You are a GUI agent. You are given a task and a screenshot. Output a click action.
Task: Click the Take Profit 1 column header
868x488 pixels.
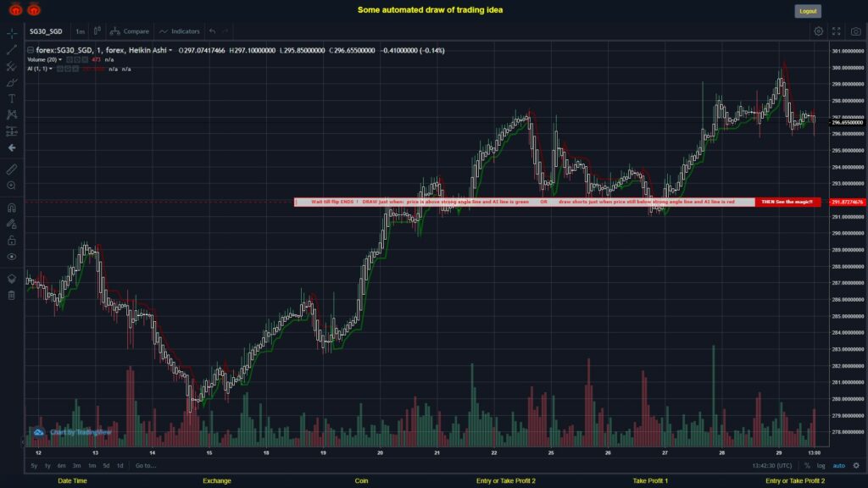tap(650, 481)
